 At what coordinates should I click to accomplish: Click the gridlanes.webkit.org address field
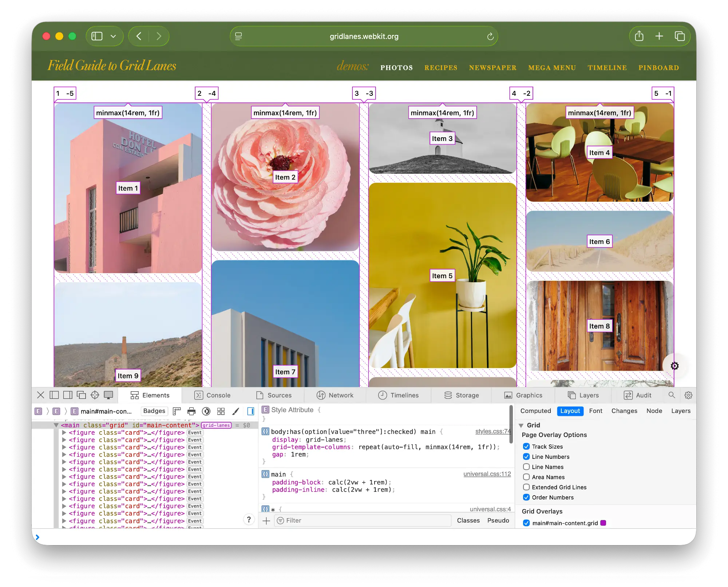click(x=364, y=36)
